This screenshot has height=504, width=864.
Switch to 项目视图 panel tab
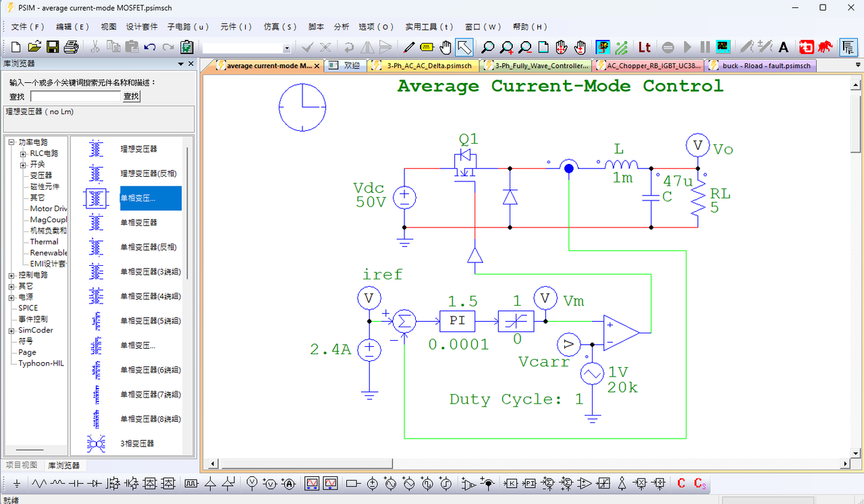(22, 466)
